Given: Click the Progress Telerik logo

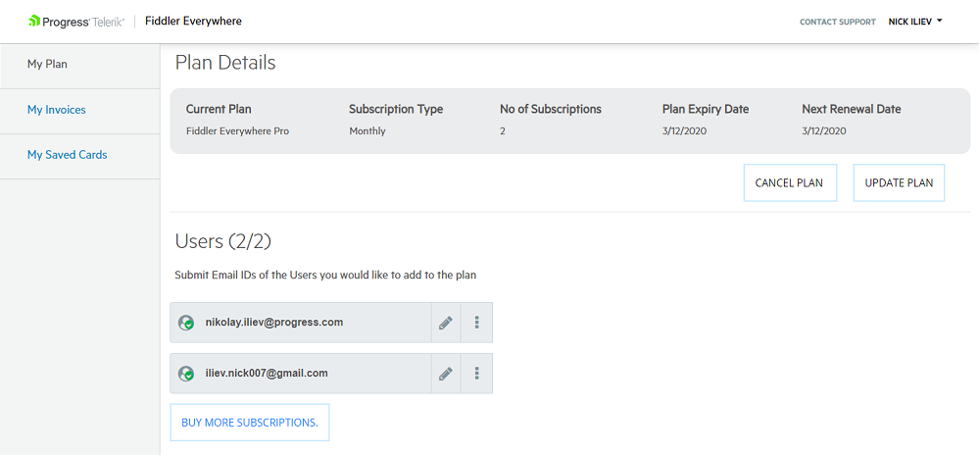Looking at the screenshot, I should click(76, 22).
